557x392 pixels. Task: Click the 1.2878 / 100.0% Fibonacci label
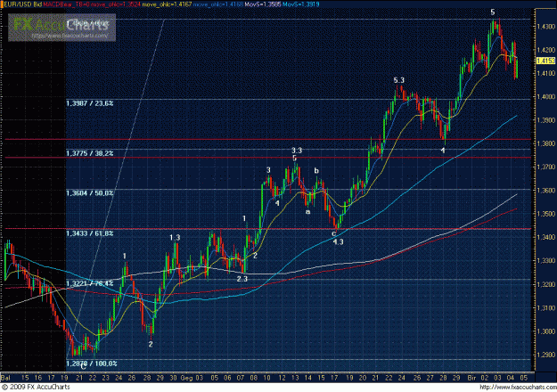tap(91, 363)
